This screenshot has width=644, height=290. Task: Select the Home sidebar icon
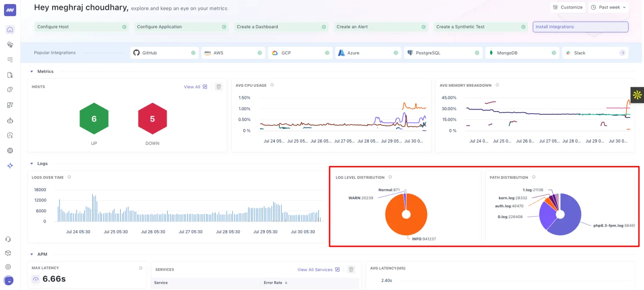click(x=10, y=30)
